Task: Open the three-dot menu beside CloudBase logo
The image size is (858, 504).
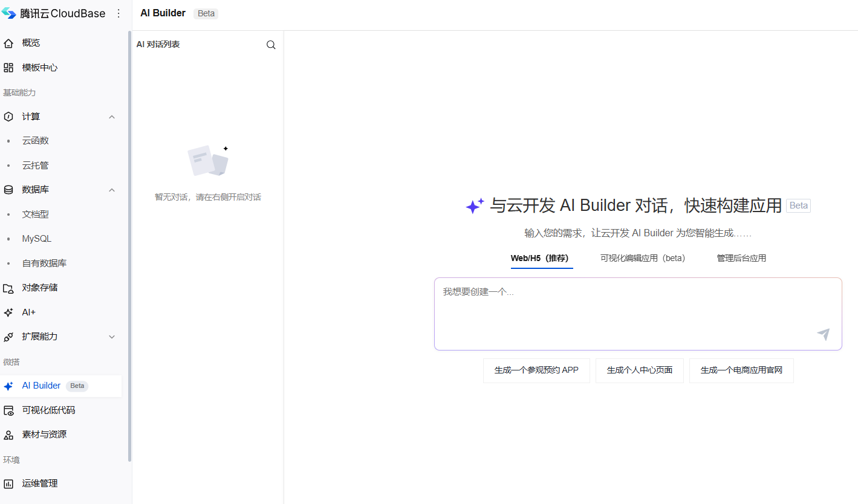Action: 119,13
